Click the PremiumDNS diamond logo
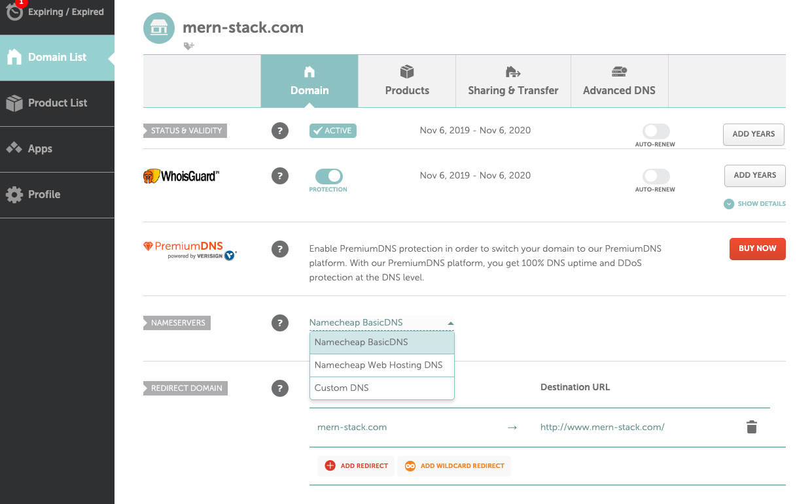Screen dimensions: 812x504 point(148,246)
